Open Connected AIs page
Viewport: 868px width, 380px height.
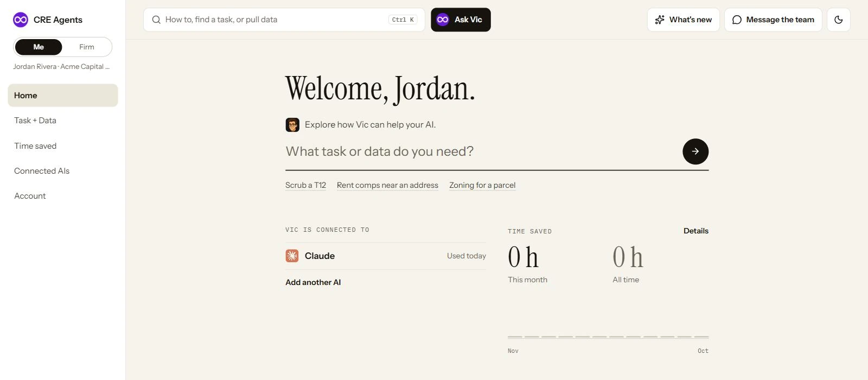tap(63, 171)
